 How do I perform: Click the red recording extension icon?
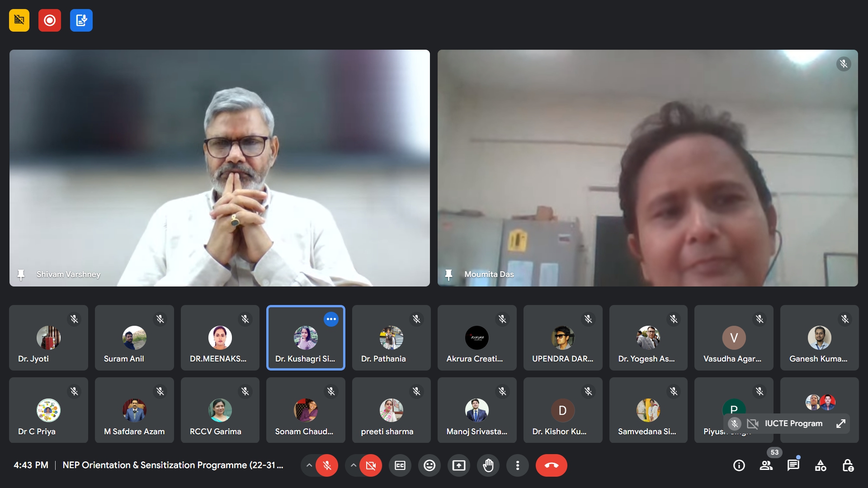click(x=50, y=20)
